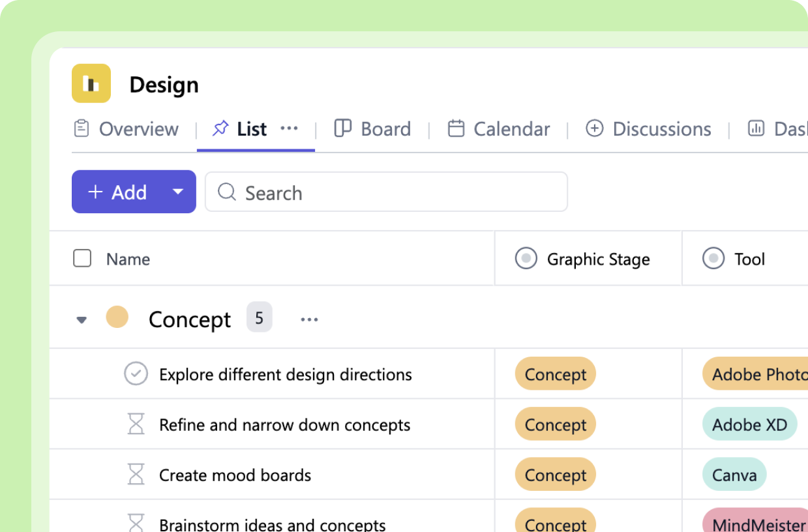The image size is (808, 532).
Task: Click the Tool column type icon
Action: pos(713,258)
